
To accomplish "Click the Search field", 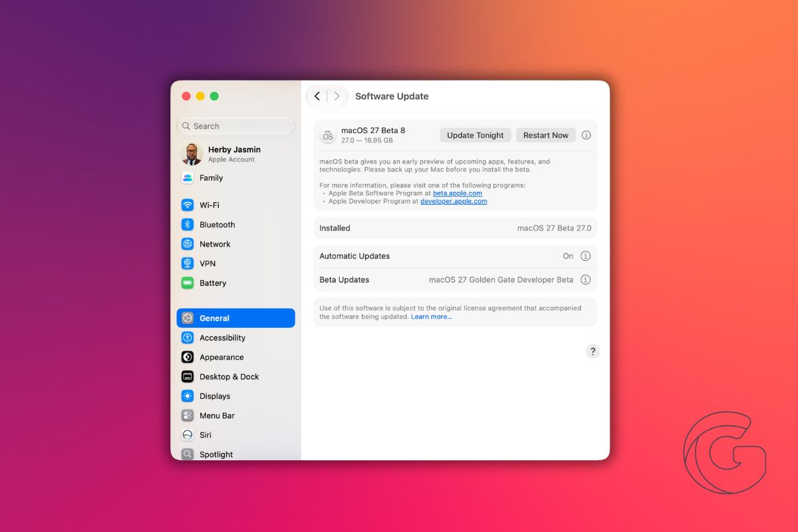I will tap(236, 126).
